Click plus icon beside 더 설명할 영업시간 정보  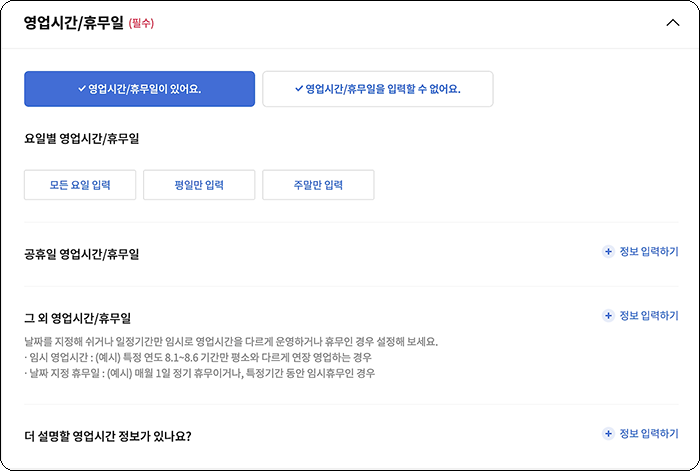point(608,433)
